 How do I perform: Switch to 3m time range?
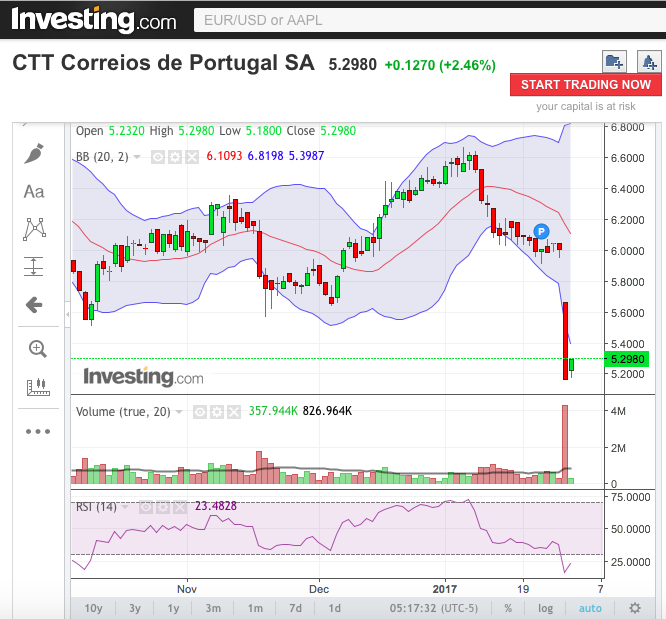(213, 608)
